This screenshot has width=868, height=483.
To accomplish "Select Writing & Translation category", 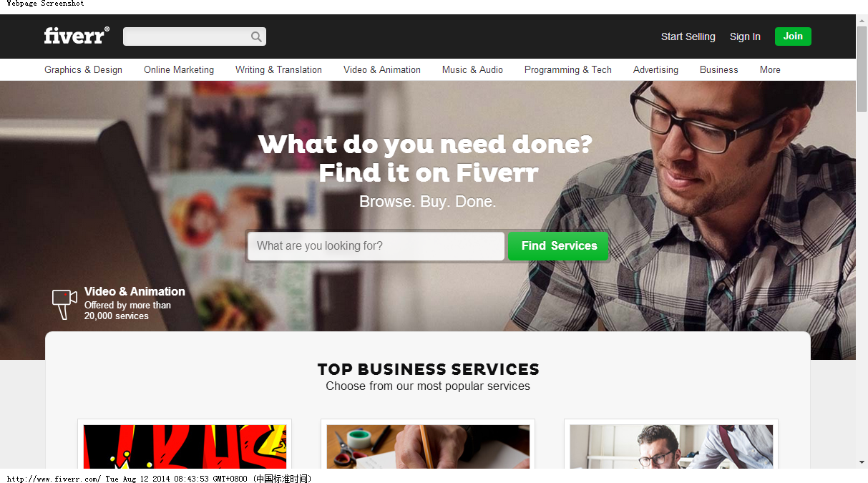I will (278, 69).
